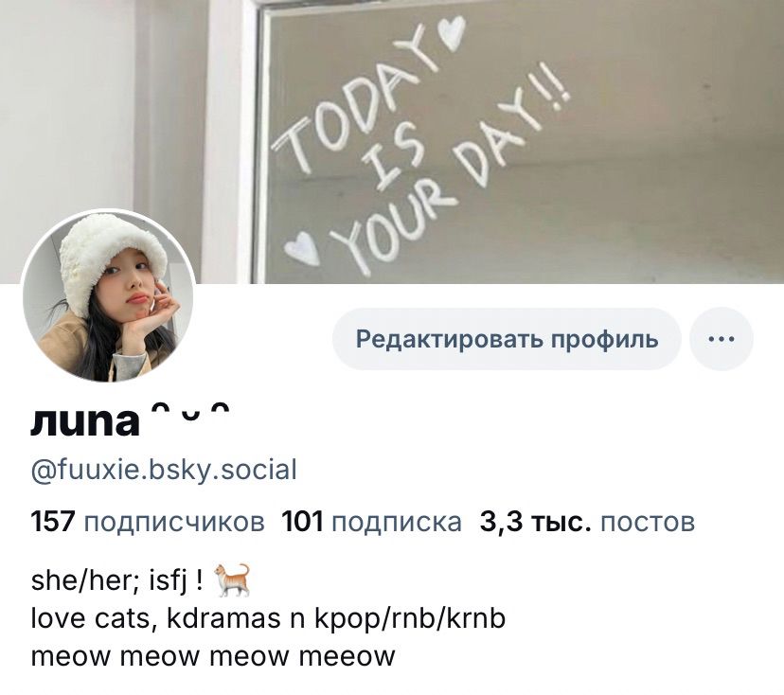Screen dimensions: 784x695
Task: Click the word подписка
Action: [397, 523]
